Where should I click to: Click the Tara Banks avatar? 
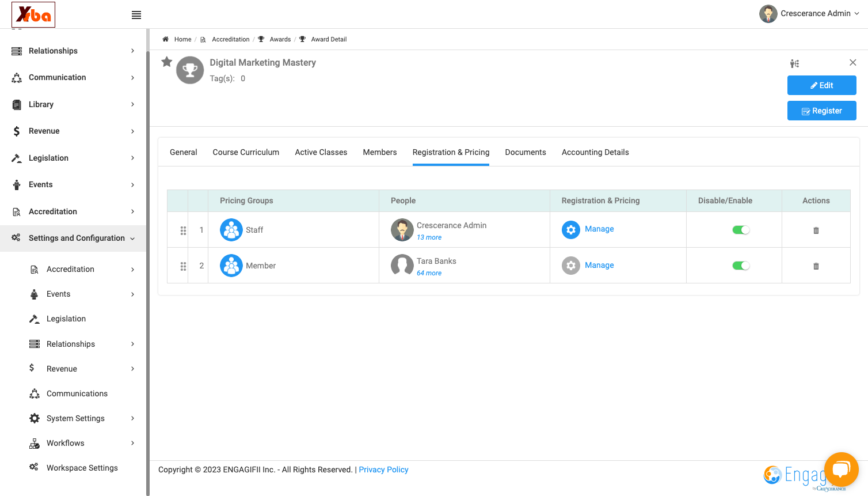402,266
